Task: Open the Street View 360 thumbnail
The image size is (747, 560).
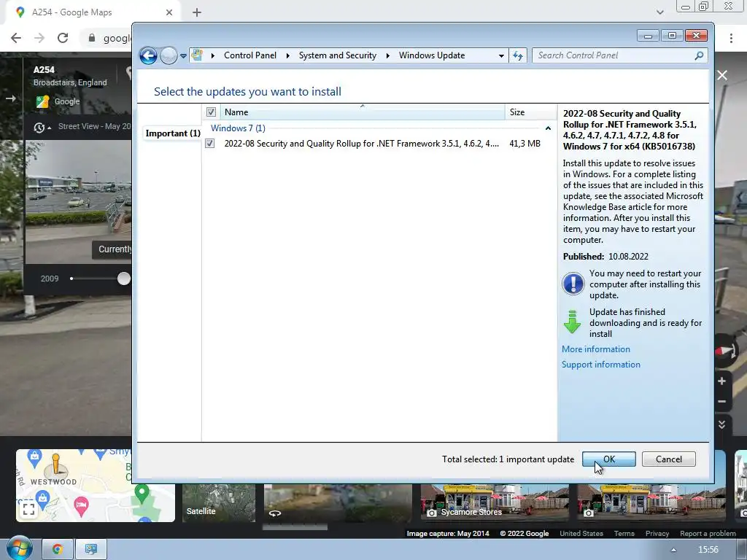Action: [x=338, y=503]
